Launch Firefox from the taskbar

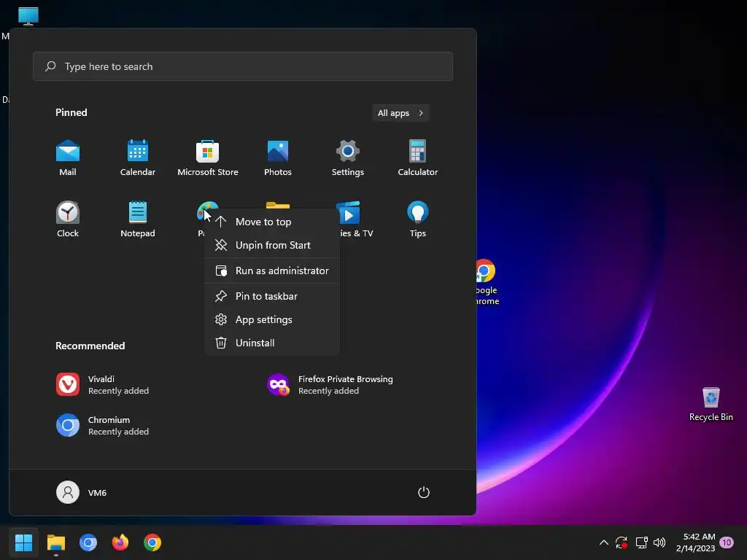(x=120, y=542)
